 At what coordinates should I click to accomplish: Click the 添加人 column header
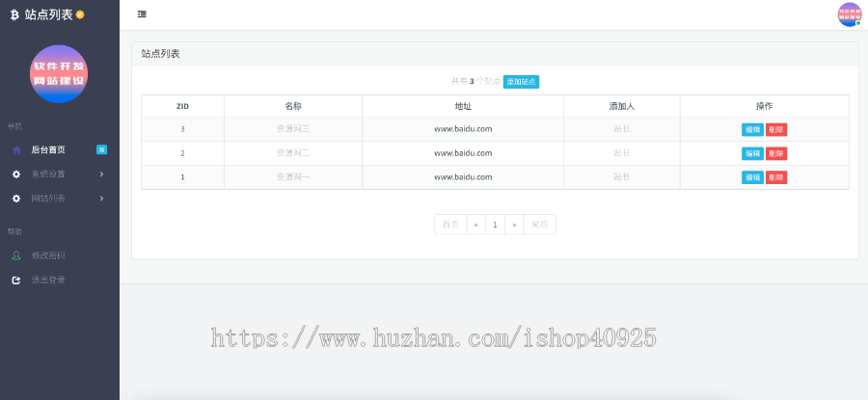click(x=622, y=106)
